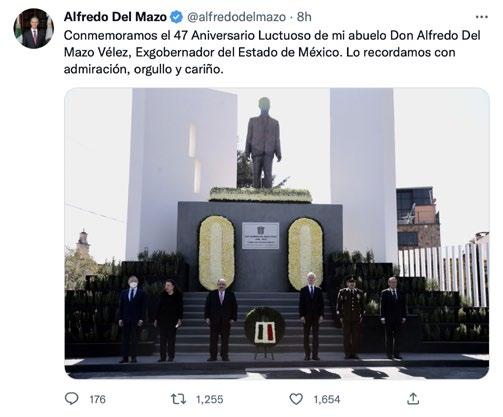The width and height of the screenshot is (503, 417).
Task: View the 1,654 likes count
Action: tap(327, 399)
